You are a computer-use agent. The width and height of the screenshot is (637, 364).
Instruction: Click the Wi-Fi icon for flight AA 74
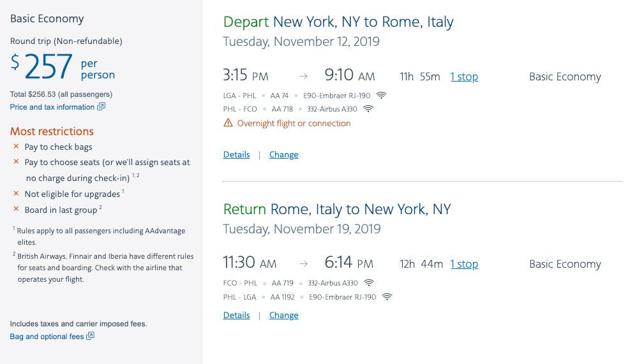381,96
